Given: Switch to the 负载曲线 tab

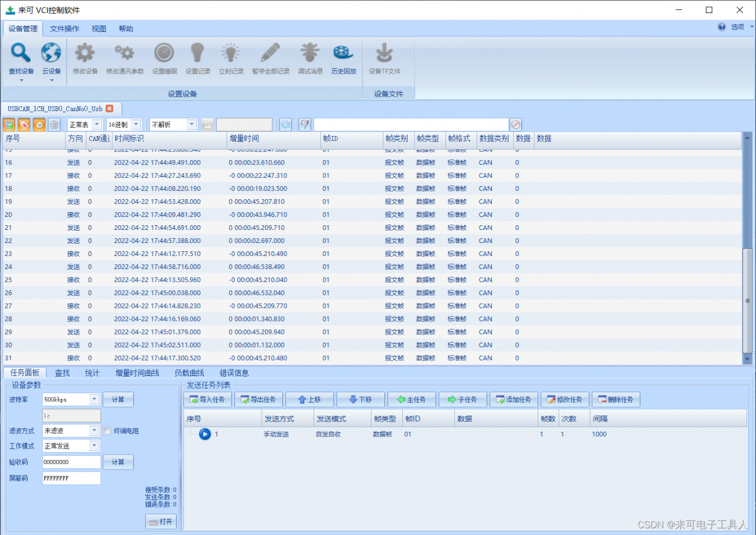Looking at the screenshot, I should coord(189,373).
